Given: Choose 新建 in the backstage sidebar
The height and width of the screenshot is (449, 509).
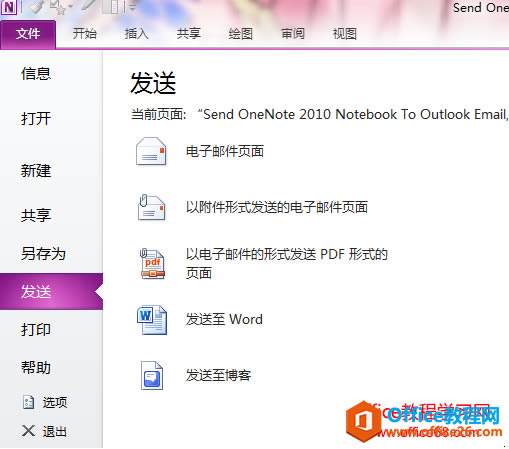Looking at the screenshot, I should [x=36, y=171].
